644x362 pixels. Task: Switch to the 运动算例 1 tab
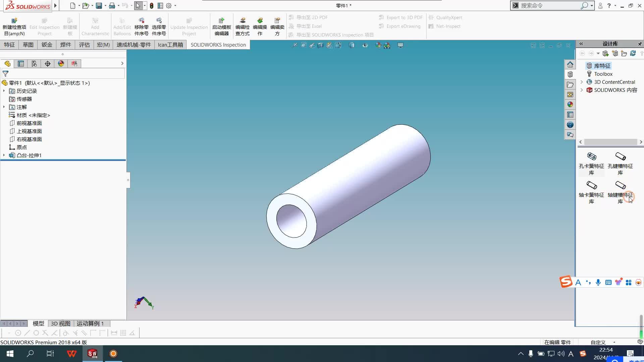click(x=90, y=323)
